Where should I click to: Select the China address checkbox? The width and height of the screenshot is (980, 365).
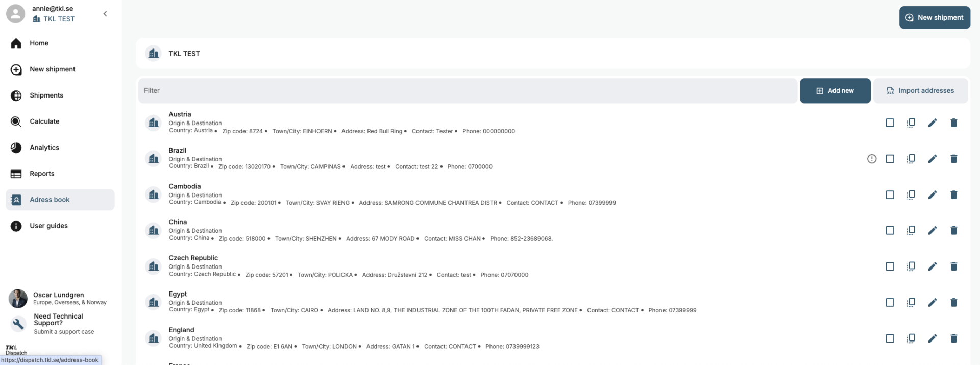(x=890, y=231)
